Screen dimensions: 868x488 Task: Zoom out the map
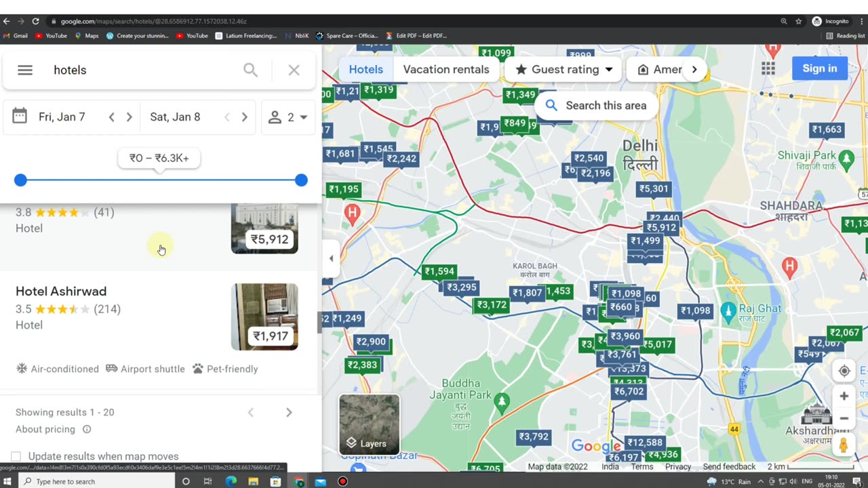[844, 418]
